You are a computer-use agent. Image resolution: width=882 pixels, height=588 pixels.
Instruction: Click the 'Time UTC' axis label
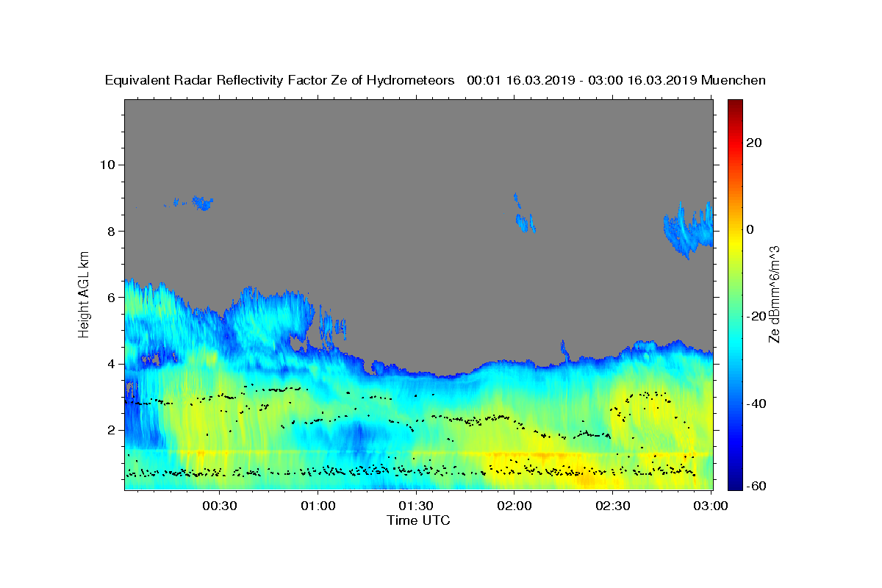click(418, 520)
